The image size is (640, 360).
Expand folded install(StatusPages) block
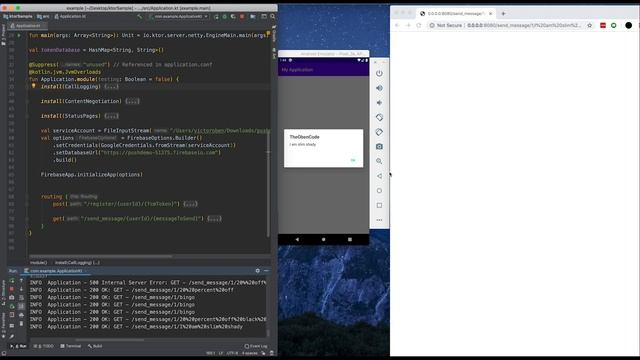111,116
